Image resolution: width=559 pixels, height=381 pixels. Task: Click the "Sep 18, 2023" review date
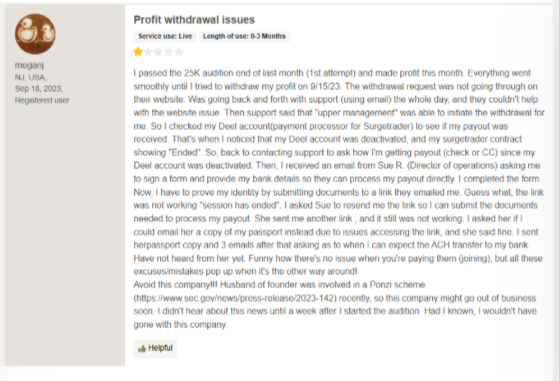pyautogui.click(x=39, y=88)
